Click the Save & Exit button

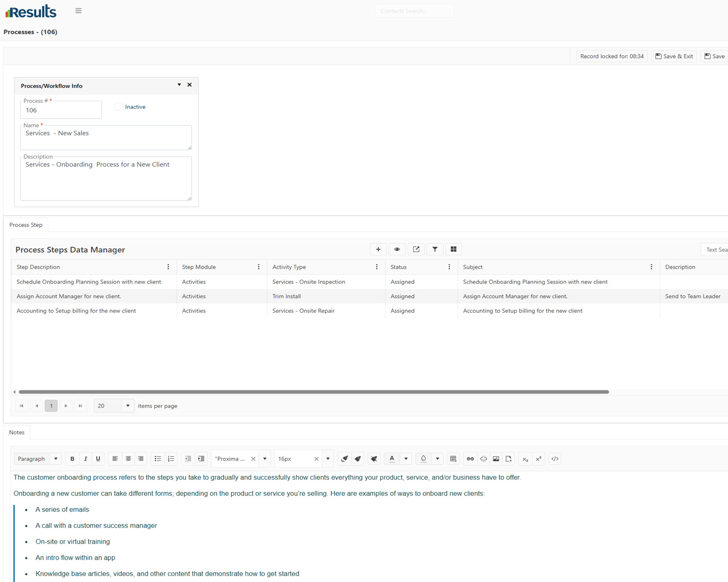coord(674,56)
